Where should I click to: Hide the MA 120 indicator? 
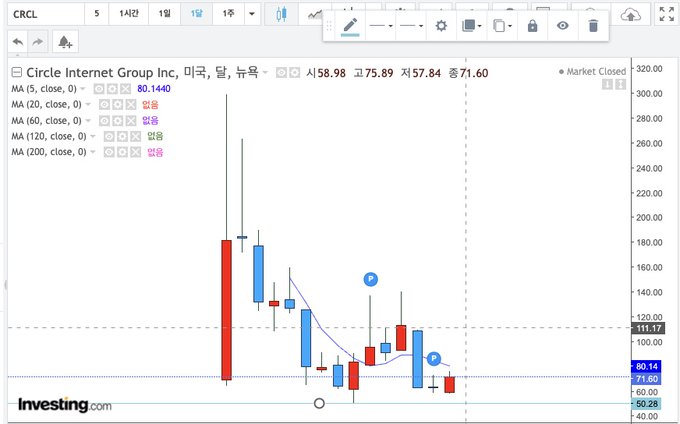click(109, 137)
